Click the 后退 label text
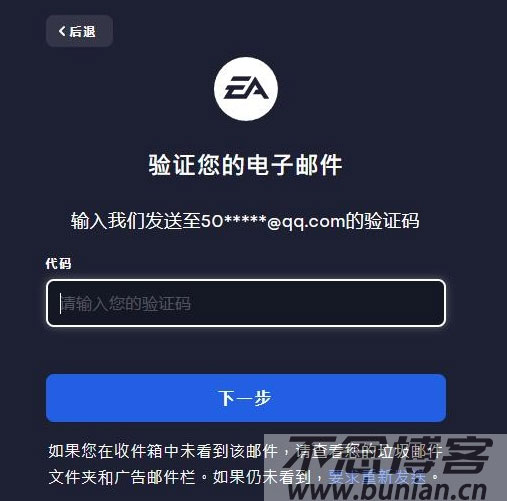This screenshot has height=501, width=507. click(x=83, y=31)
